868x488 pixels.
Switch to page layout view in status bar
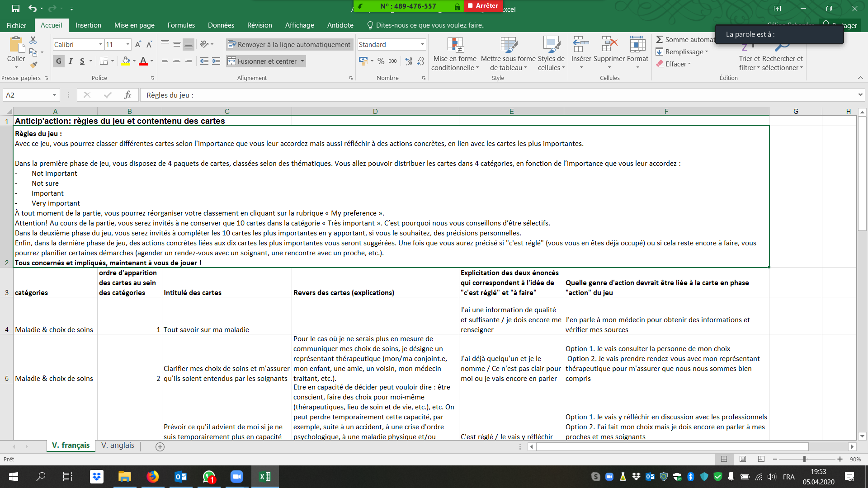click(743, 459)
